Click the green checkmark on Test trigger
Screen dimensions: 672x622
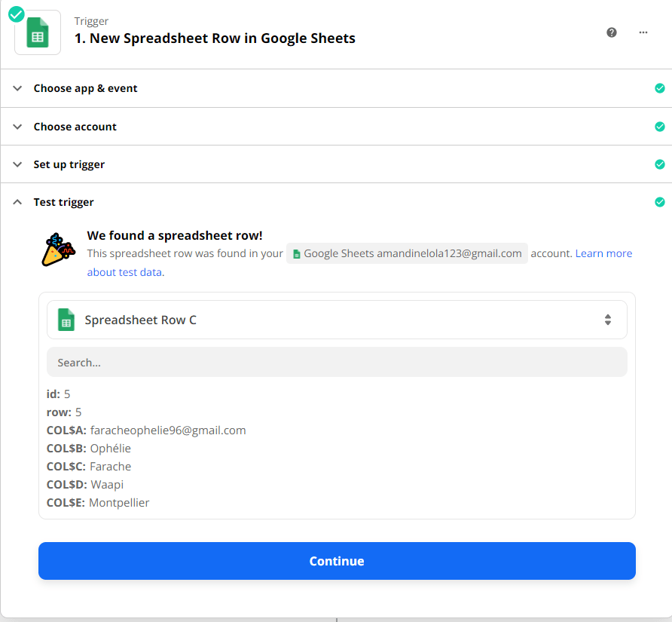pos(660,202)
